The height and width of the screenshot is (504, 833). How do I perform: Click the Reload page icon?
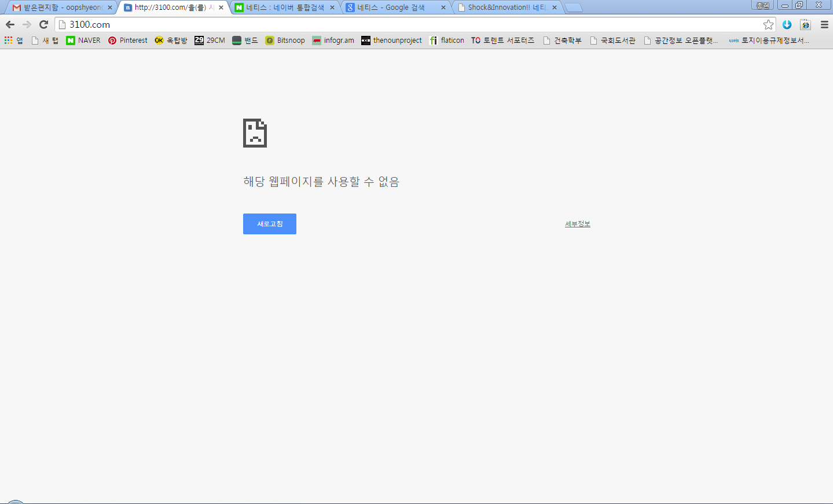(x=43, y=24)
